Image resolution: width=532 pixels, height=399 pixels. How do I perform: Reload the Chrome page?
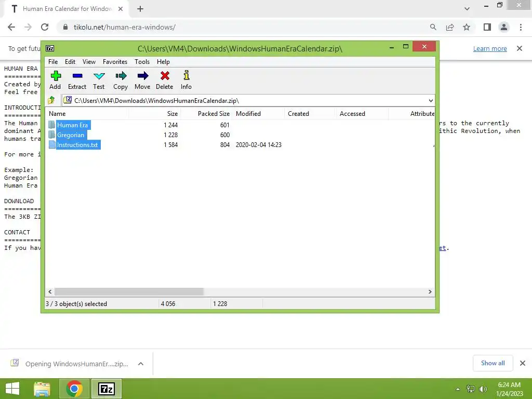tap(45, 27)
